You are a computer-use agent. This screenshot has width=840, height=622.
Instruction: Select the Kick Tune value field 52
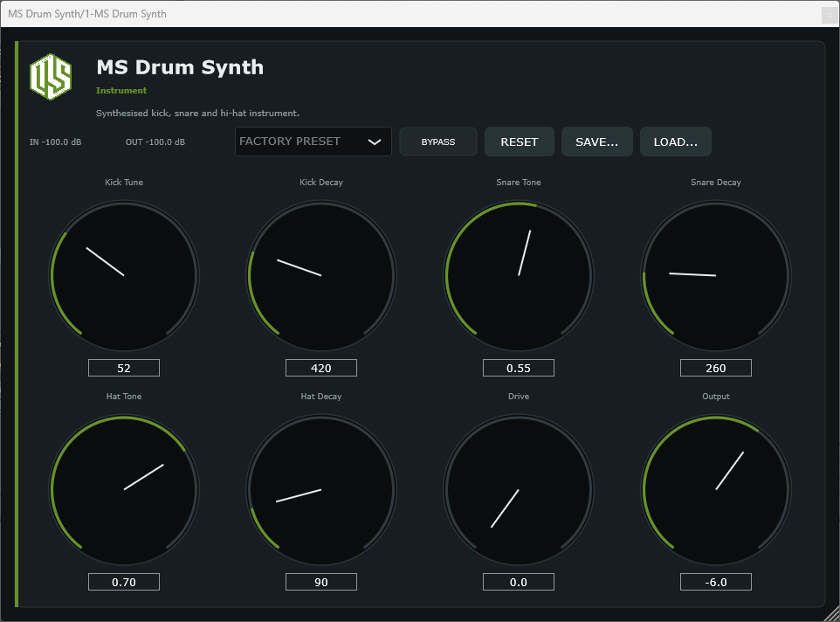click(x=124, y=368)
